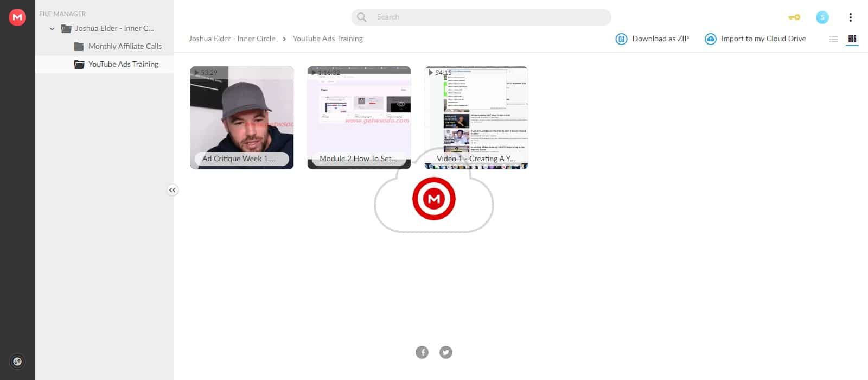The width and height of the screenshot is (868, 380).
Task: Click the Twitter icon in the footer
Action: 446,352
